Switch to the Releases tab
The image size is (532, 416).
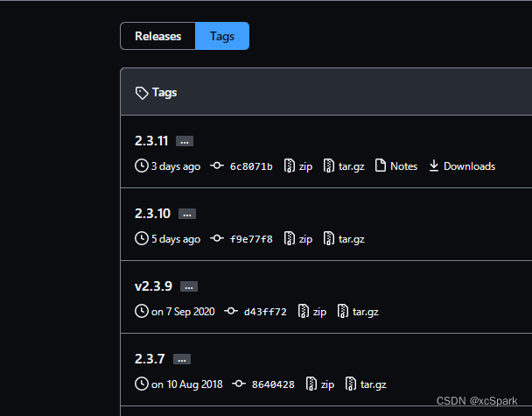[157, 36]
